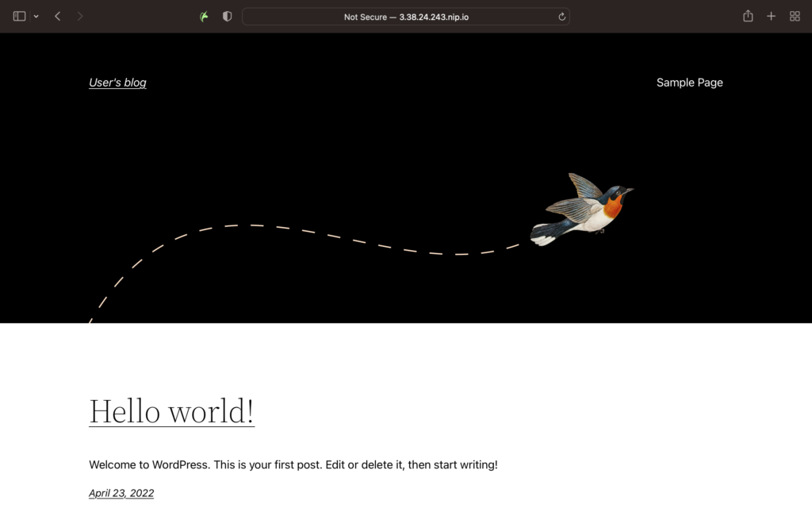Open the Sample Page navigation item
Image resolution: width=812 pixels, height=508 pixels.
689,83
